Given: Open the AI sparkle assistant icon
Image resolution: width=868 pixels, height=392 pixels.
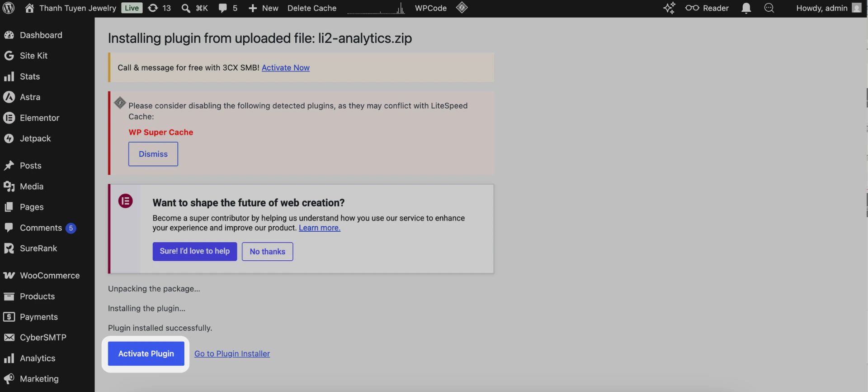Looking at the screenshot, I should tap(669, 8).
